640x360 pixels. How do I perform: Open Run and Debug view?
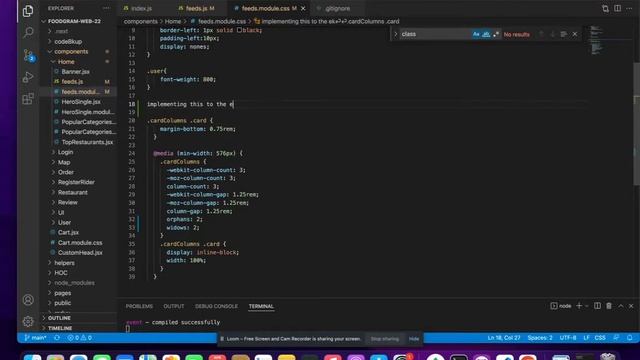point(28,77)
